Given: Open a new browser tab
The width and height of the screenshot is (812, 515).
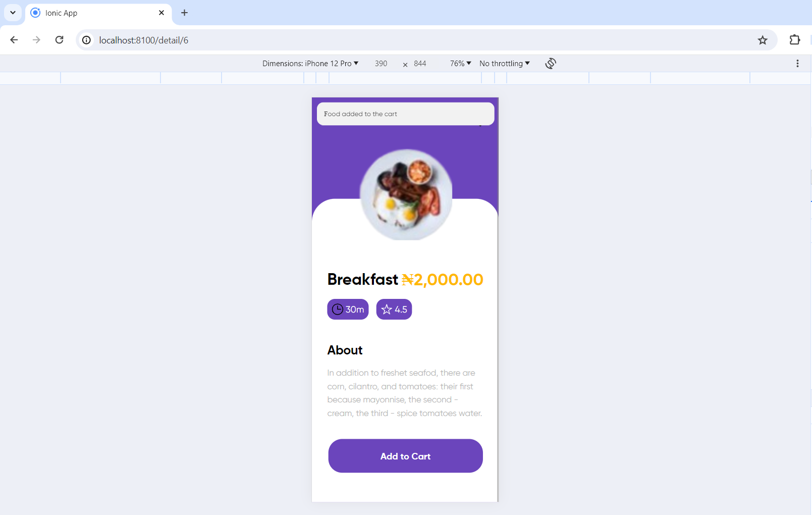Looking at the screenshot, I should point(184,13).
